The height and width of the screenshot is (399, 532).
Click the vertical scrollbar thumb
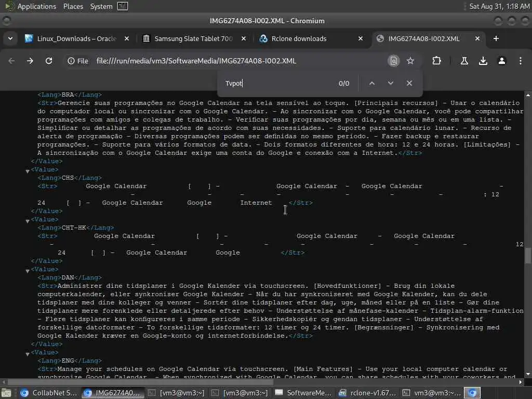tap(528, 256)
